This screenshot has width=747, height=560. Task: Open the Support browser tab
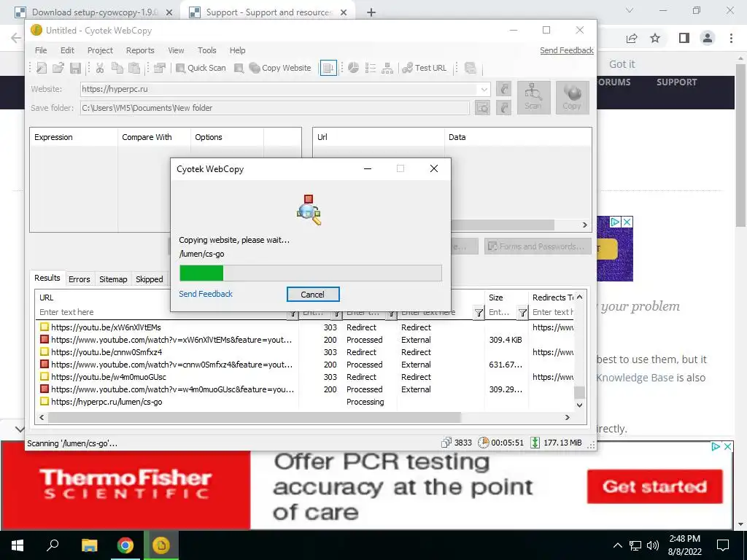coord(268,12)
